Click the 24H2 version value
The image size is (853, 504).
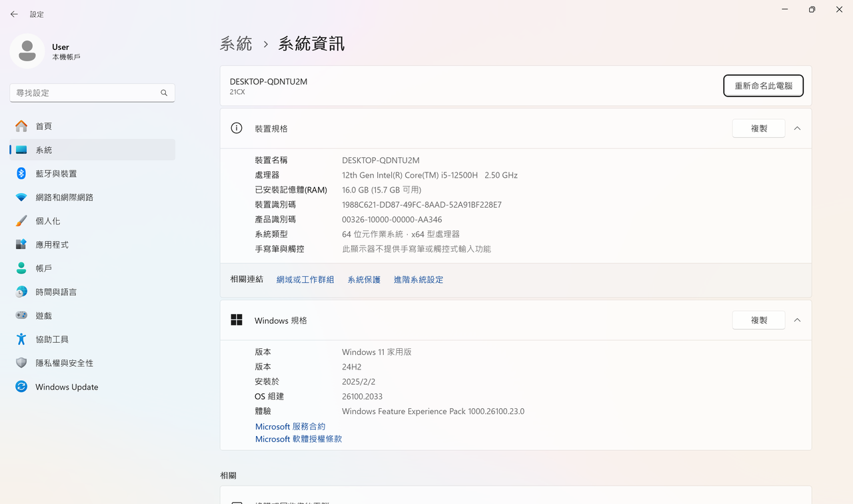(x=351, y=367)
